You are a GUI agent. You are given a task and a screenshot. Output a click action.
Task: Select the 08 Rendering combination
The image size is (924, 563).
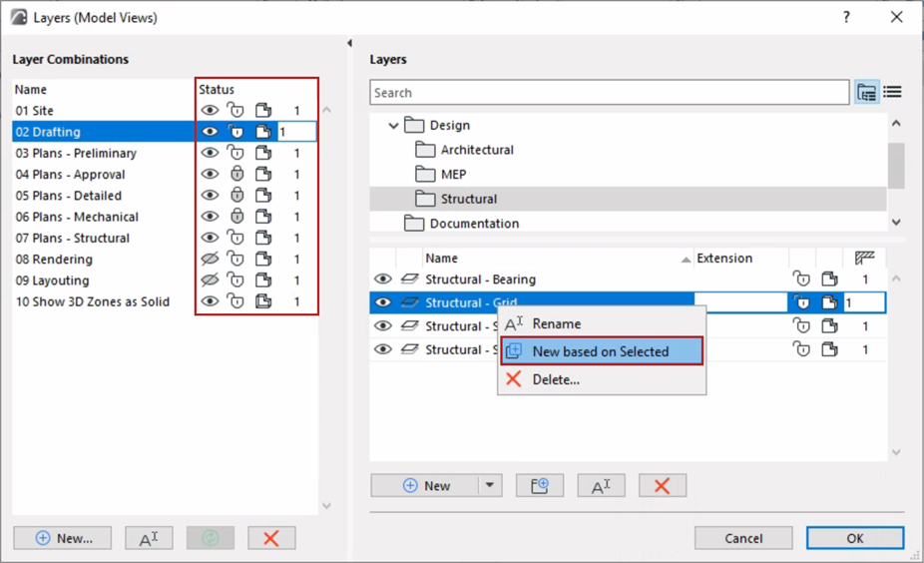click(x=54, y=259)
